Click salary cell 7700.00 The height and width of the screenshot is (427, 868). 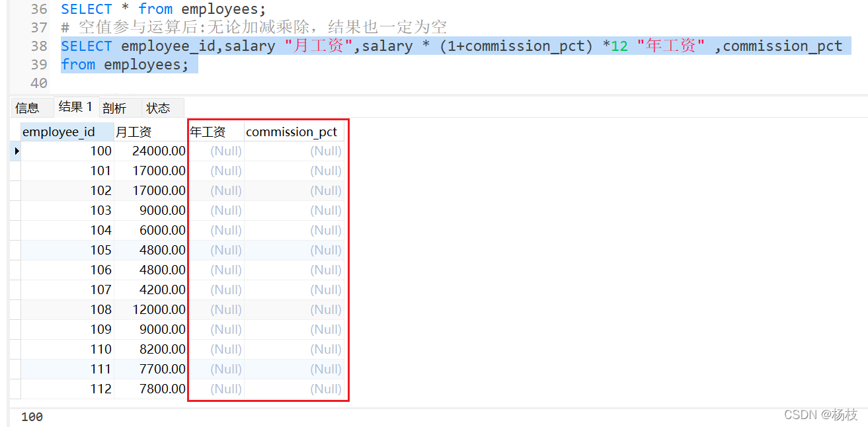pos(151,369)
